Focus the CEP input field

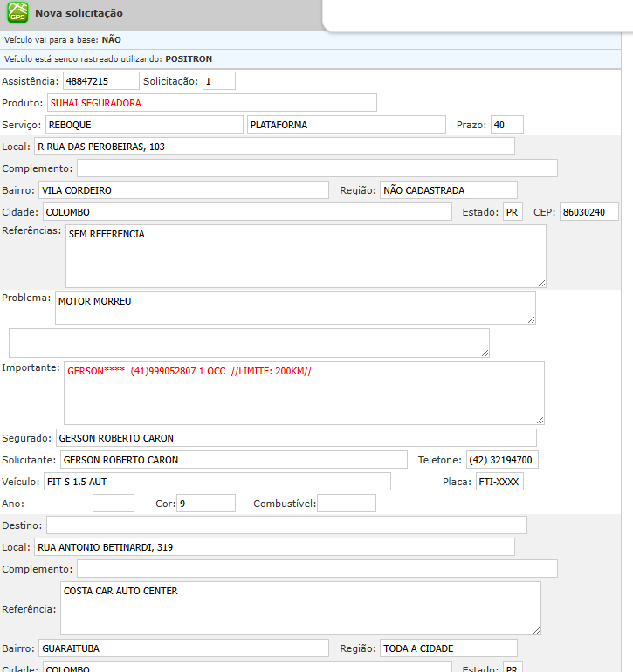point(588,212)
